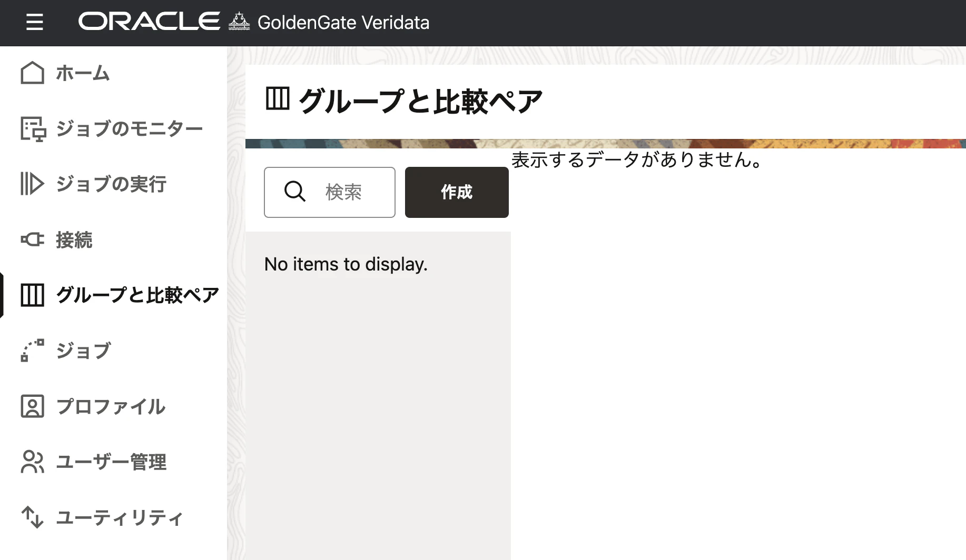Viewport: 966px width, 560px height.
Task: Click the Oracle logo in header
Action: [149, 22]
